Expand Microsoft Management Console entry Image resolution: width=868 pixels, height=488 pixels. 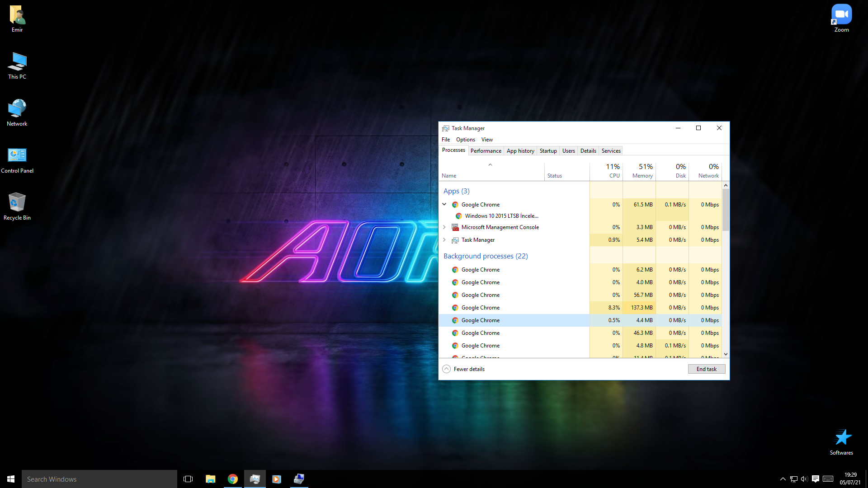tap(444, 227)
